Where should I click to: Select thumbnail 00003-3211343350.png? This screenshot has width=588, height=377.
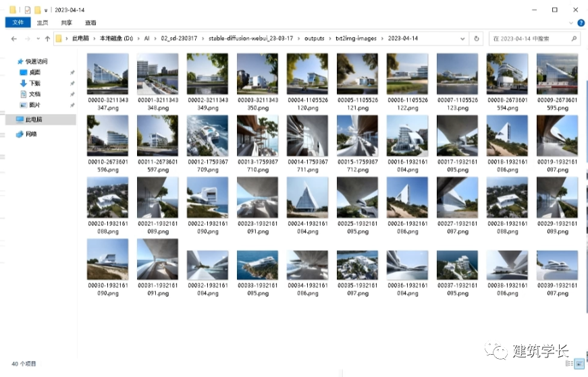point(258,74)
